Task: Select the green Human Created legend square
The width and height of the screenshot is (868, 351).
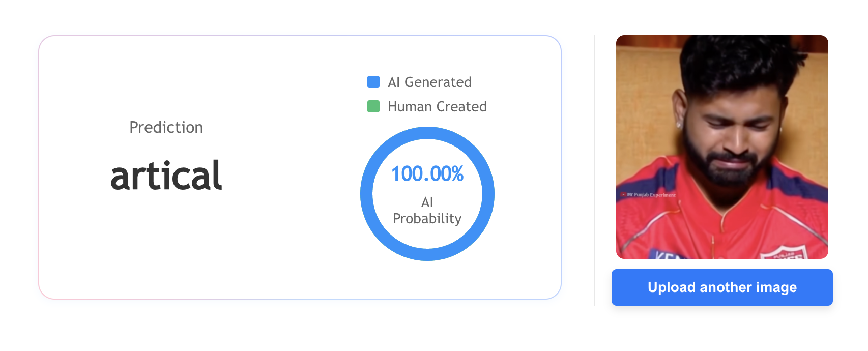Action: click(x=373, y=106)
